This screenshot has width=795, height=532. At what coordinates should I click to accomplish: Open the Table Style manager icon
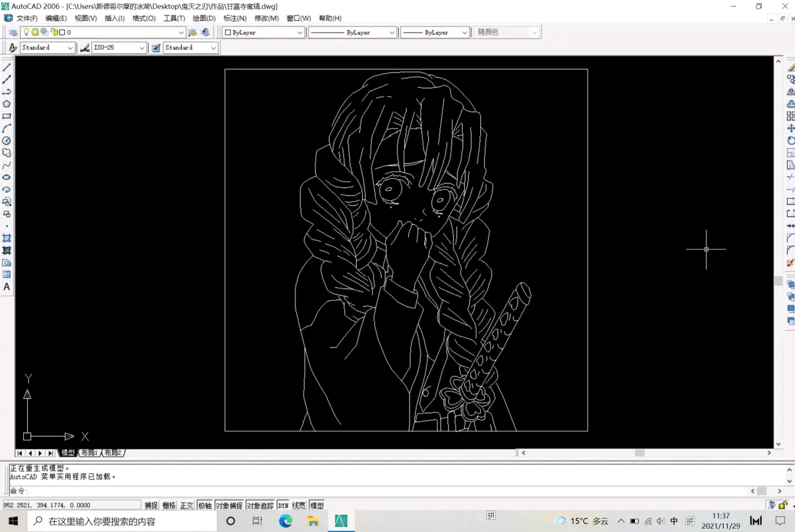coord(156,47)
